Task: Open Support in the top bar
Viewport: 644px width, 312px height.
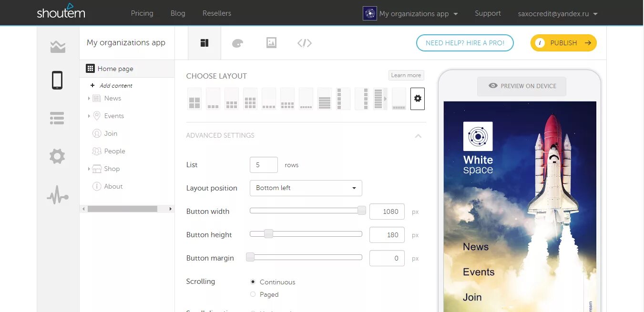Action: point(488,13)
